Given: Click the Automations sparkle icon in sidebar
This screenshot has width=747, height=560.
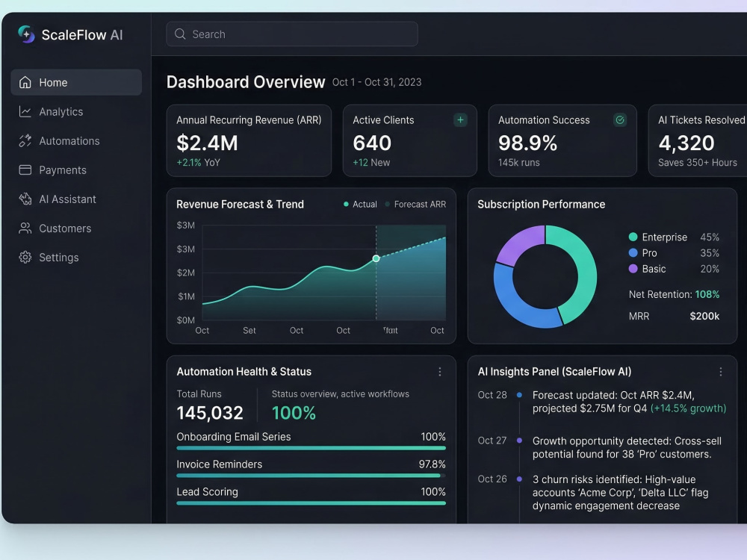Looking at the screenshot, I should click(x=25, y=140).
